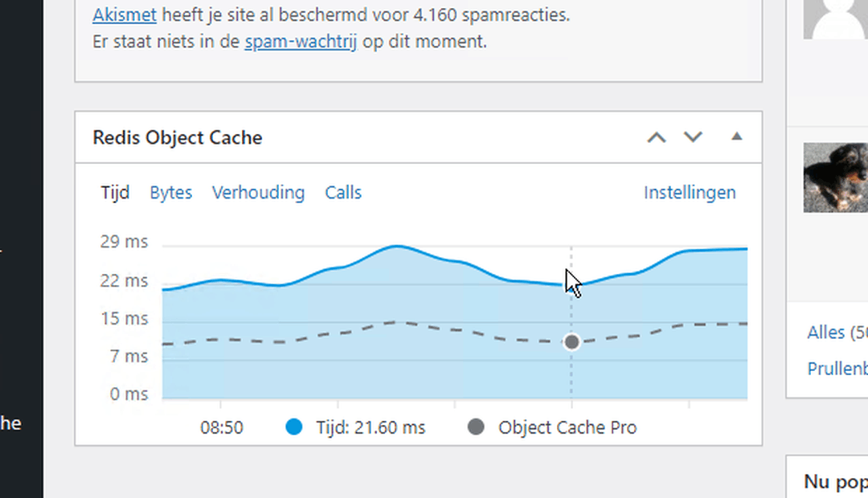868x498 pixels.
Task: Toggle the blue Tijd legend marker
Action: 294,427
